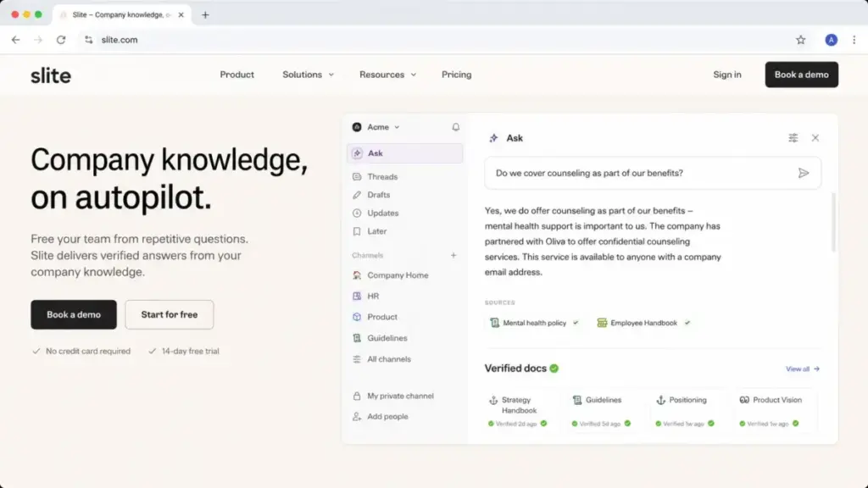868x488 pixels.
Task: Click the slite logo
Action: (50, 75)
